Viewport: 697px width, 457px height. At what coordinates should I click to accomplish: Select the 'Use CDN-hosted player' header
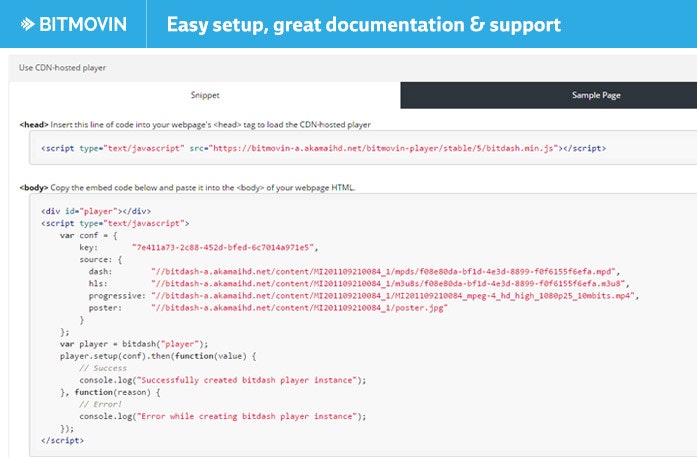click(62, 68)
